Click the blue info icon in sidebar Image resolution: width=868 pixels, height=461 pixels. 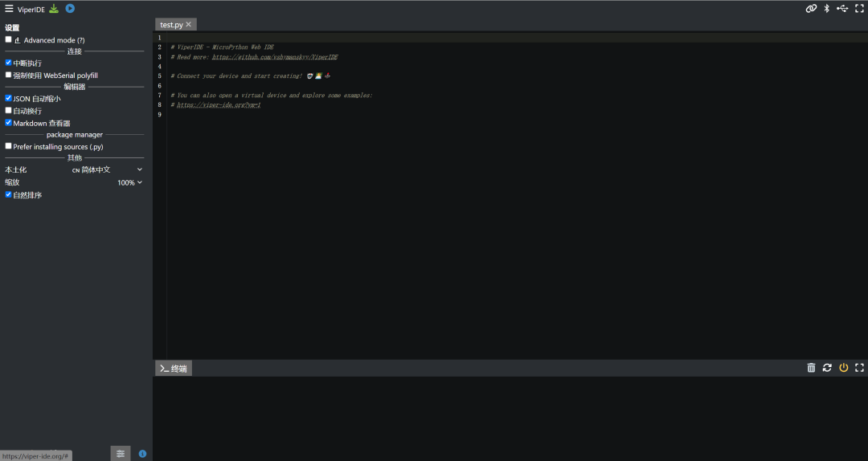tap(142, 454)
